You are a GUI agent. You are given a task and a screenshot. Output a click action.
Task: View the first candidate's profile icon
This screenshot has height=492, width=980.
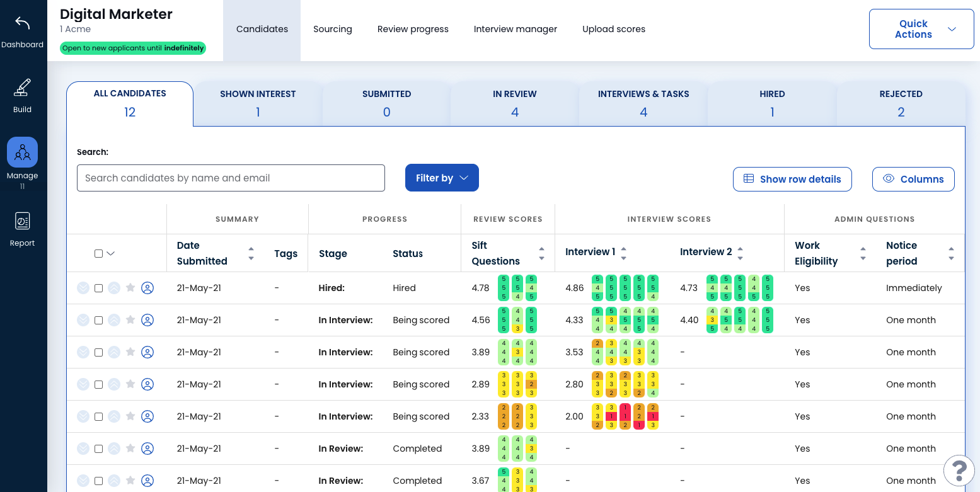coord(147,288)
